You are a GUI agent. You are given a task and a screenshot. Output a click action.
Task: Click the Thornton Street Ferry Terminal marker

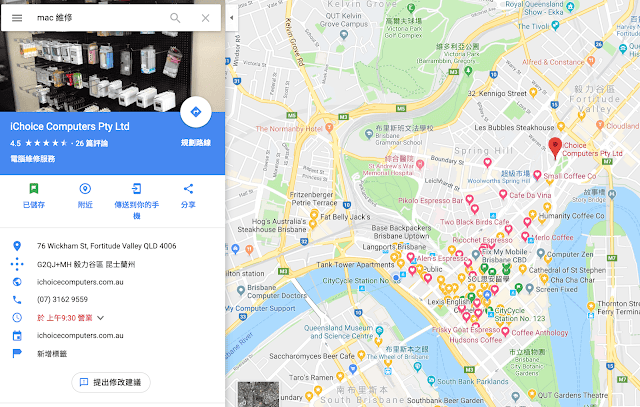click(591, 307)
